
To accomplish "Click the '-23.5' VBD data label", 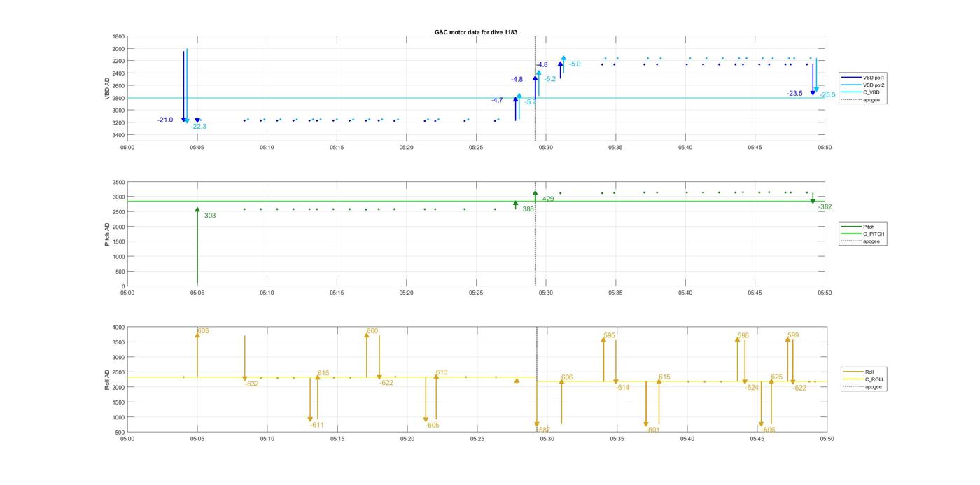I will (794, 94).
